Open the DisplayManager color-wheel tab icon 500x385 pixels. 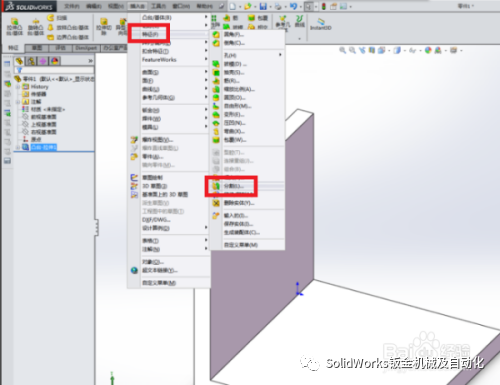[55, 61]
